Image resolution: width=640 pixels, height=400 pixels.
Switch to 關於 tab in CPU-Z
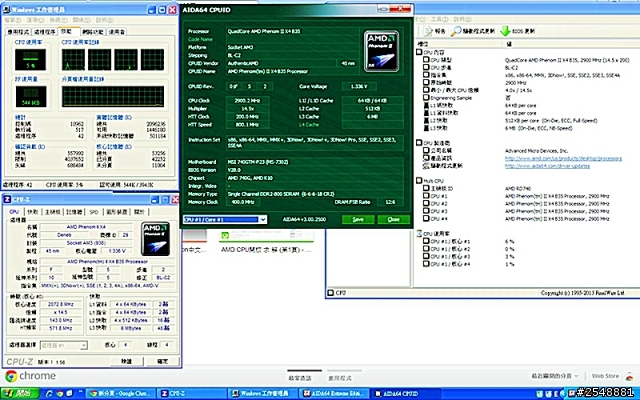(139, 212)
